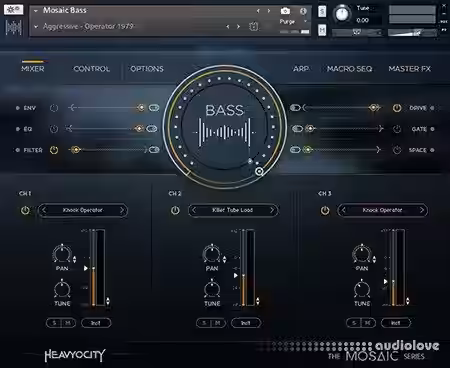Toggle CH 1 power button

tap(25, 210)
